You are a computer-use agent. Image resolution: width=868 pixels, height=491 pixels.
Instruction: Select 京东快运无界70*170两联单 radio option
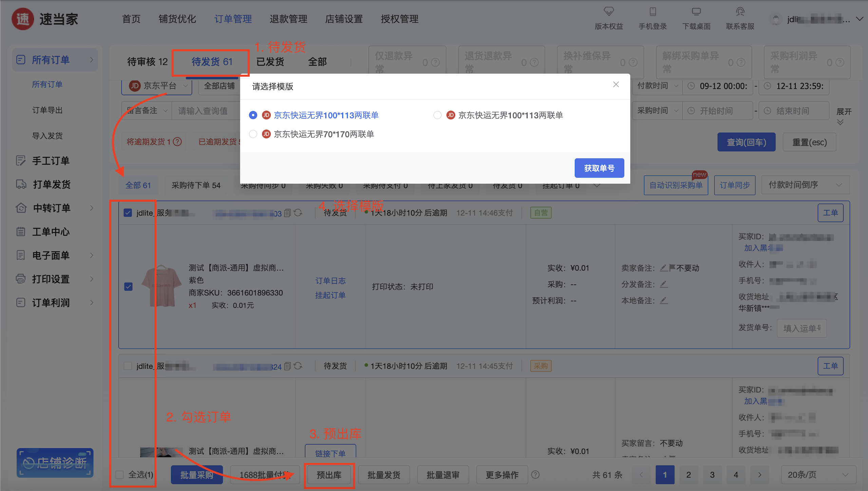click(x=253, y=134)
